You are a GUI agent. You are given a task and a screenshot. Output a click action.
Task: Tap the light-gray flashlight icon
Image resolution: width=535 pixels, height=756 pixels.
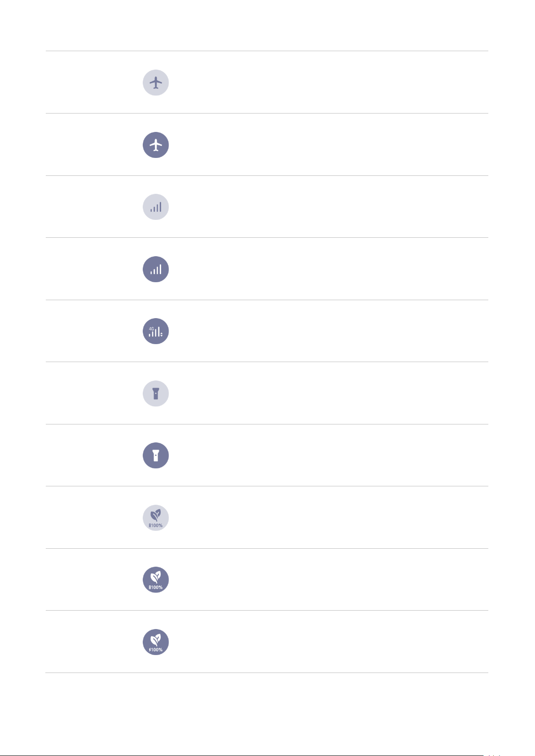pyautogui.click(x=156, y=393)
